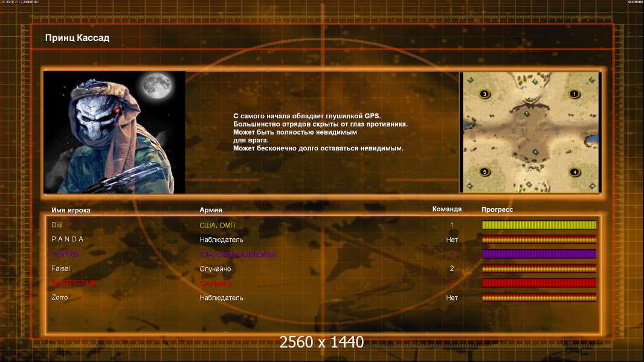Click the purple team number
The image size is (644, 362).
coord(452,254)
